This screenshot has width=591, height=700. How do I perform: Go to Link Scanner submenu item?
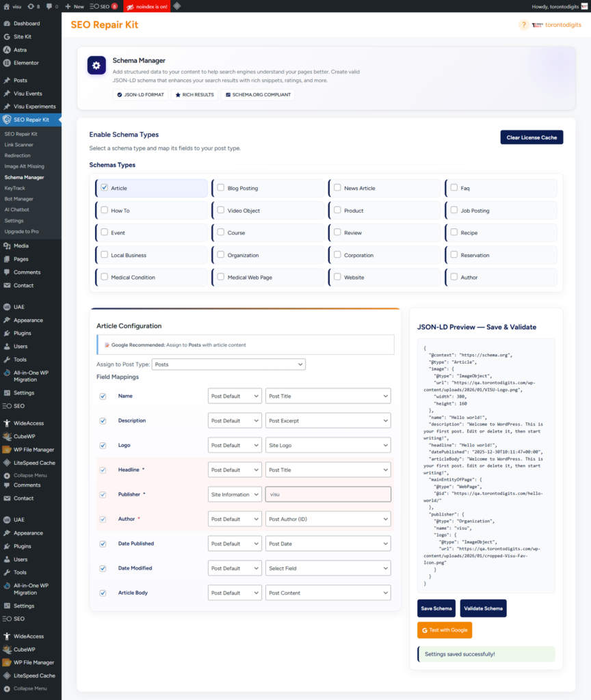click(18, 145)
